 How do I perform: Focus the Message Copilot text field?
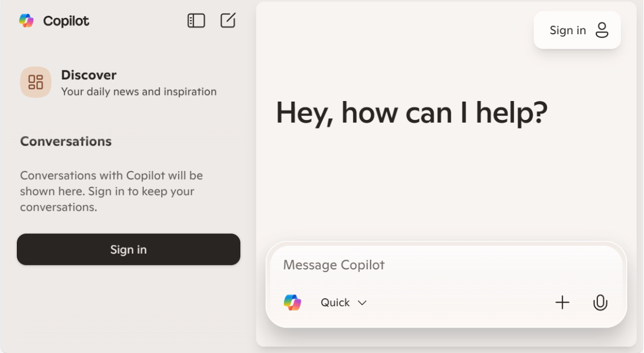coord(434,265)
